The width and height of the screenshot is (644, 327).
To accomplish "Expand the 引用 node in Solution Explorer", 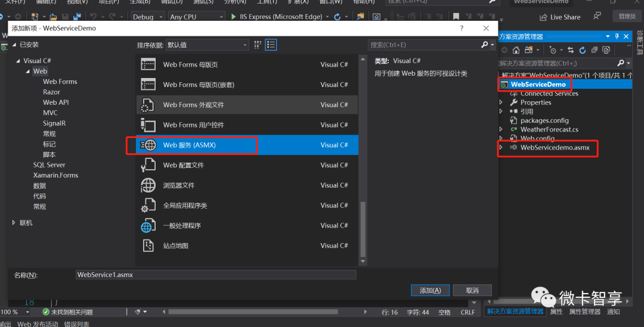I will click(501, 111).
